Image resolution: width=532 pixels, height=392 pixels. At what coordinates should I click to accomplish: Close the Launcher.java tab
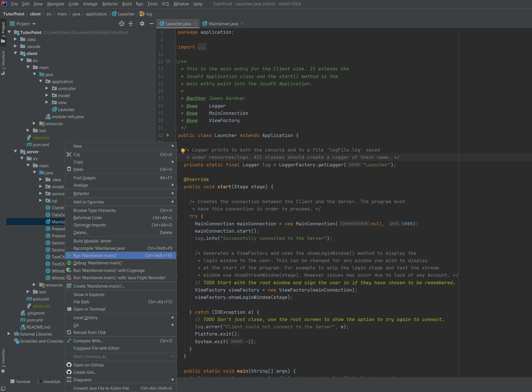(x=195, y=24)
